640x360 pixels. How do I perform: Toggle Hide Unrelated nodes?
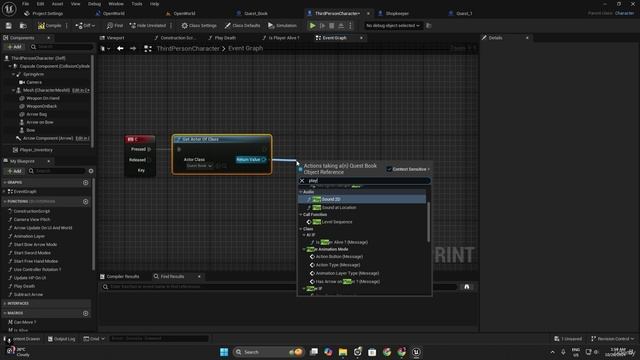[x=148, y=26]
